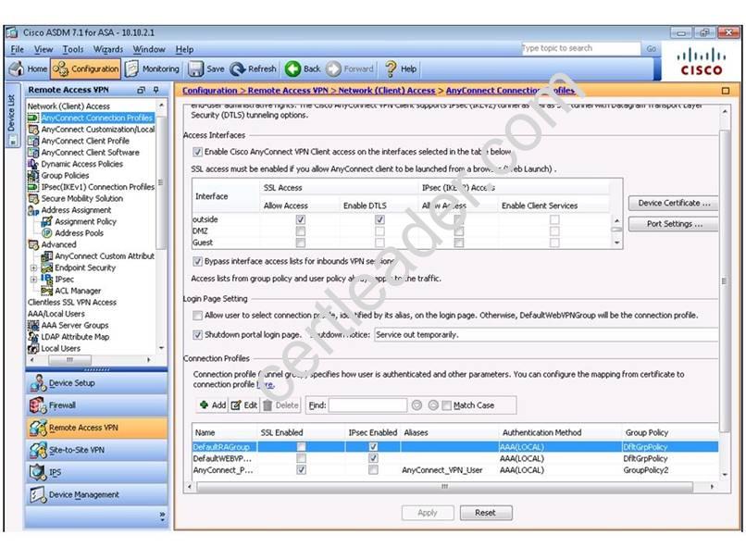
Task: Open AAA Server Groups item
Action: coord(75,326)
